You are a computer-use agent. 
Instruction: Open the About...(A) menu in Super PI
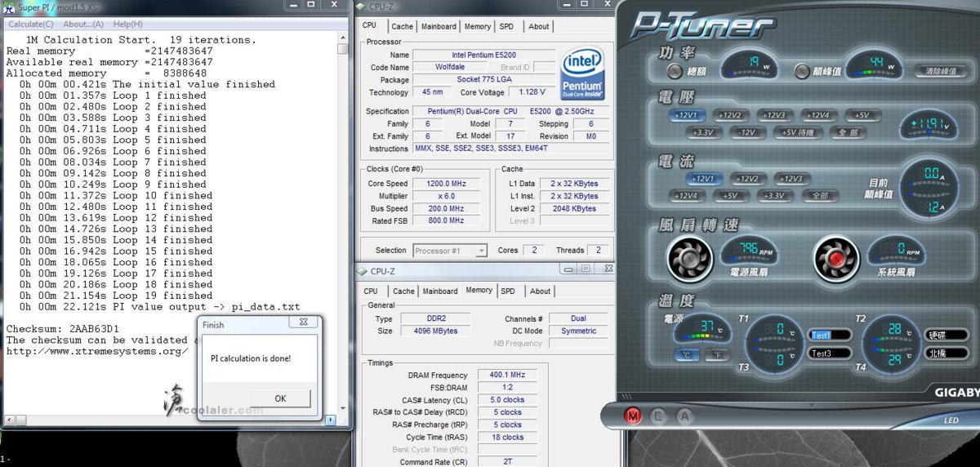click(x=83, y=24)
